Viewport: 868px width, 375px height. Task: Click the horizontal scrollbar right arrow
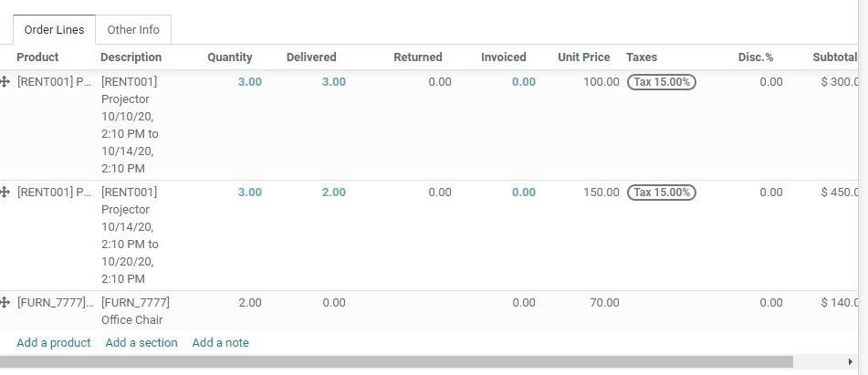point(851,362)
